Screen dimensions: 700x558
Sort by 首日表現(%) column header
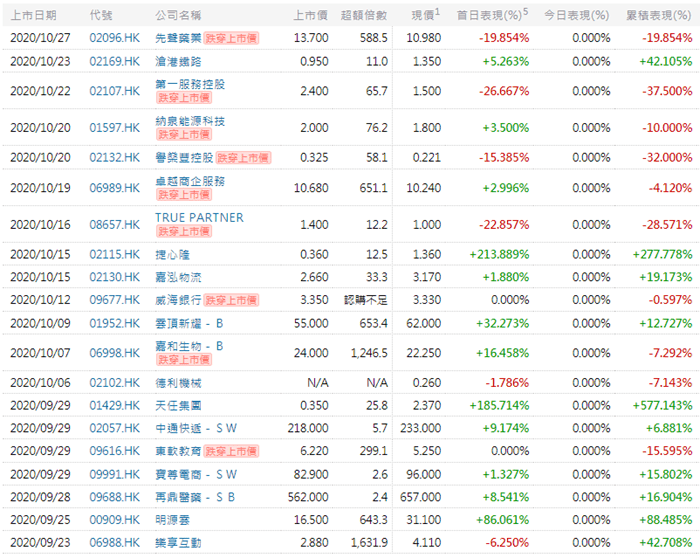[492, 15]
